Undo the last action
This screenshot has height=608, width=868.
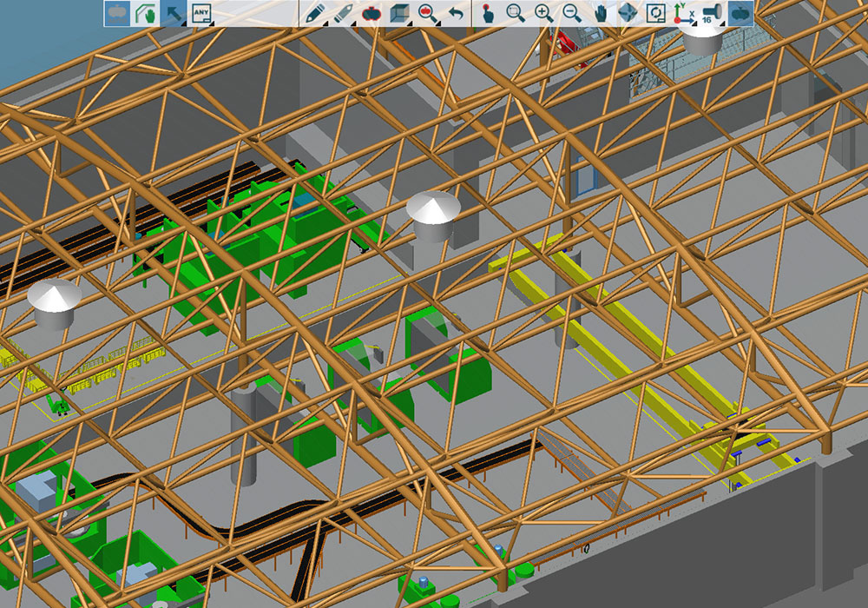coord(457,13)
